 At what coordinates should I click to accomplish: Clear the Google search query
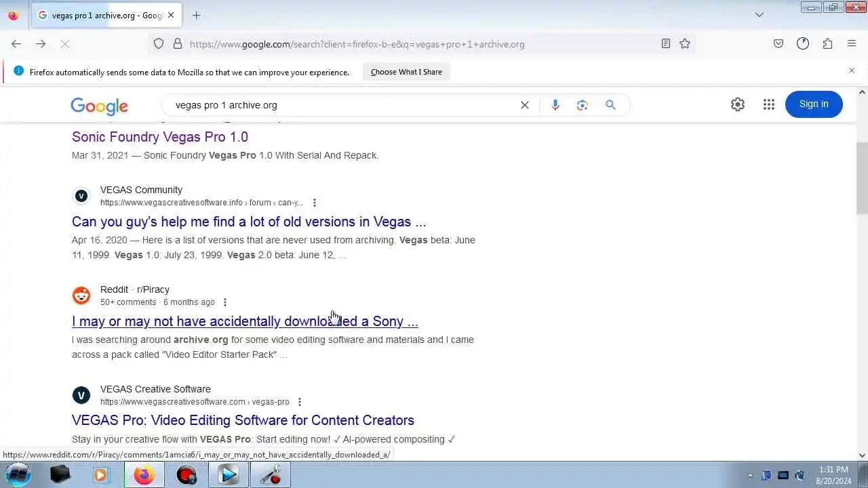(x=524, y=105)
